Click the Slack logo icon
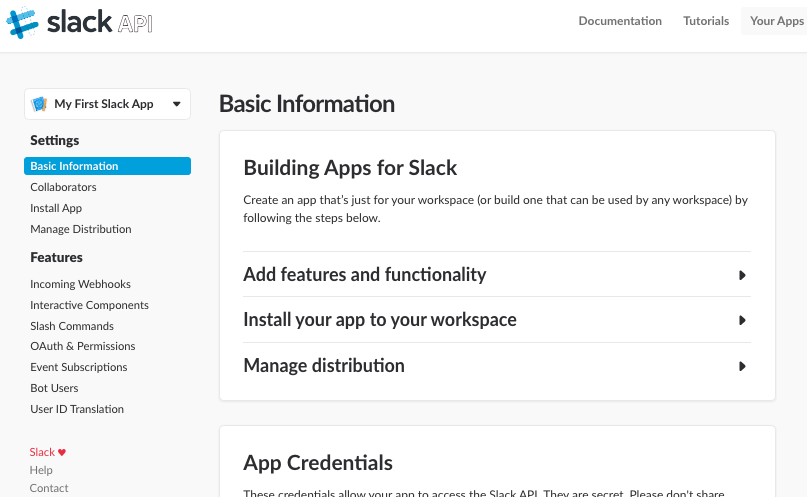This screenshot has width=807, height=497. pos(22,23)
